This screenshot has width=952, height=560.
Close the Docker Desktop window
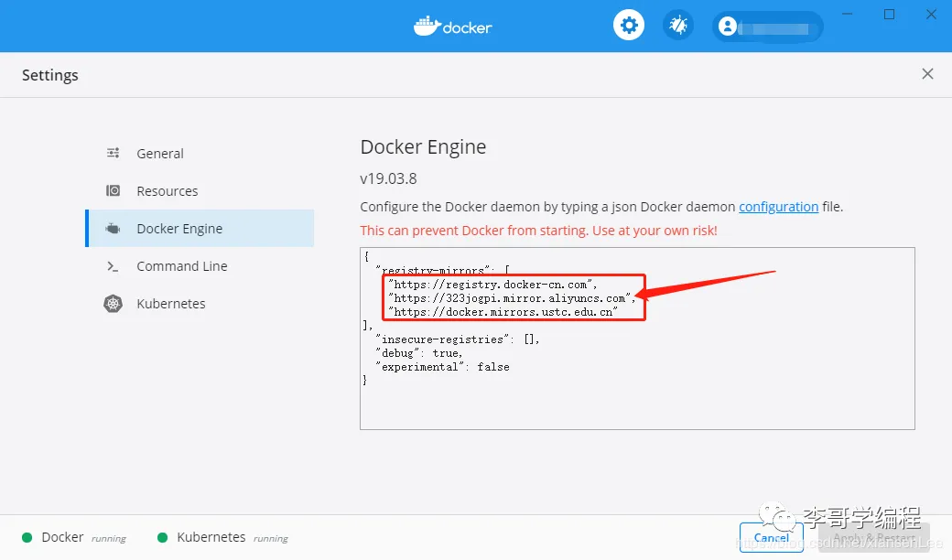(x=931, y=14)
